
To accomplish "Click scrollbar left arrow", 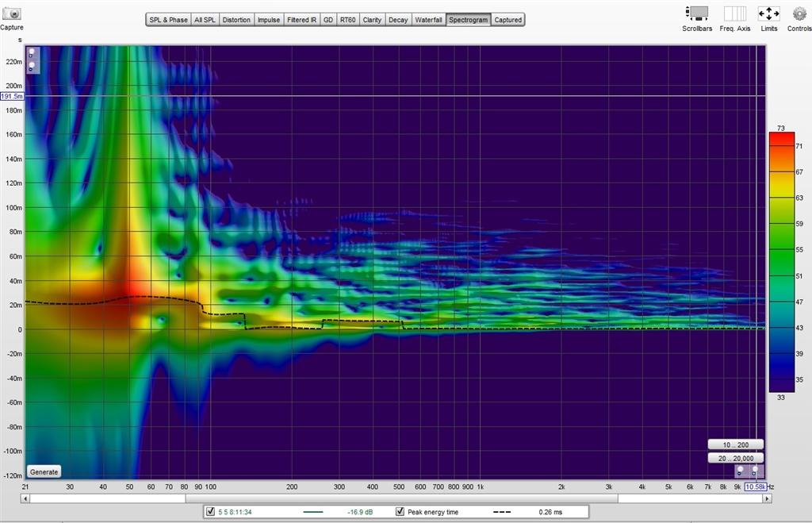I will coord(25,498).
